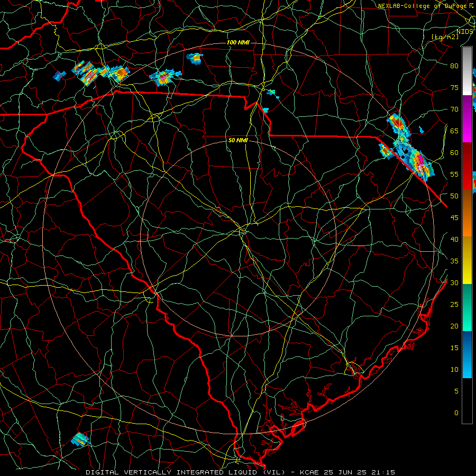Click the 65 value on the color scale
Screen dimensions: 476x476
pyautogui.click(x=454, y=131)
